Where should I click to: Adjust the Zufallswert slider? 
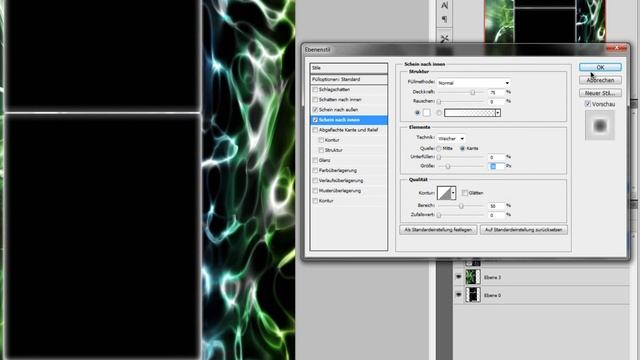439,215
